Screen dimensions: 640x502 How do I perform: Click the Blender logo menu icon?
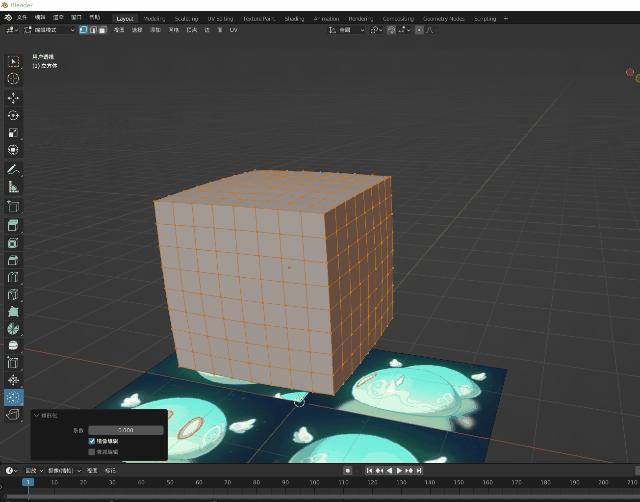(8, 18)
